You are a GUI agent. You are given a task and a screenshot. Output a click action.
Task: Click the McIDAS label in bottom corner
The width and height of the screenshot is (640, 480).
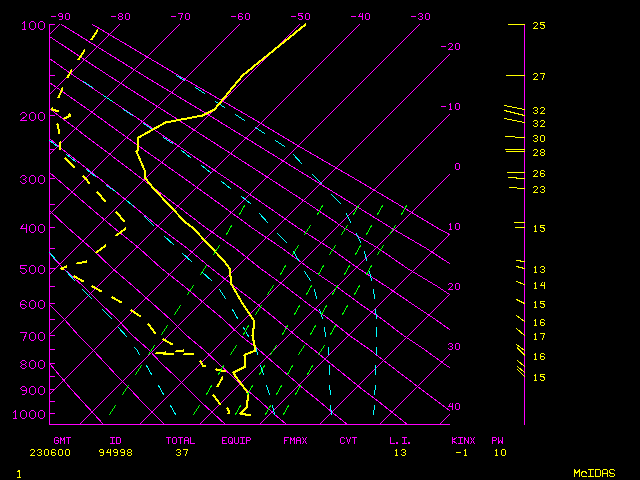pyautogui.click(x=593, y=473)
